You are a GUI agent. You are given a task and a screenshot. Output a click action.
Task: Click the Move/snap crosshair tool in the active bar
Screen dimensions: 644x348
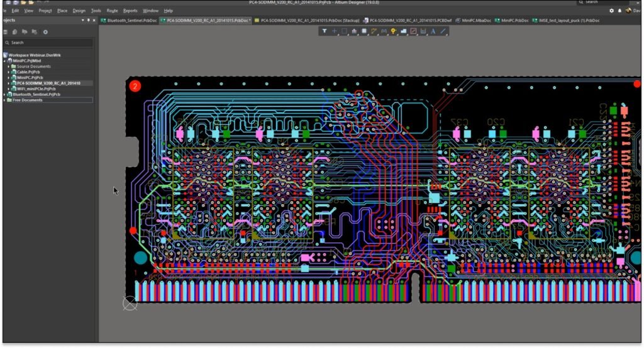(x=335, y=31)
